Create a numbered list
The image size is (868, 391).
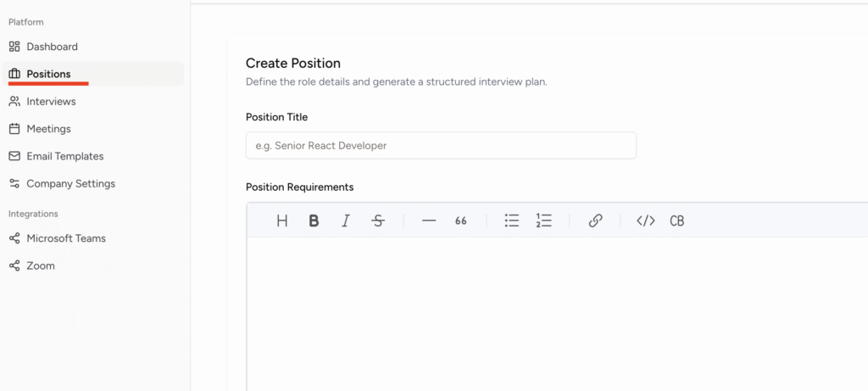coord(544,221)
